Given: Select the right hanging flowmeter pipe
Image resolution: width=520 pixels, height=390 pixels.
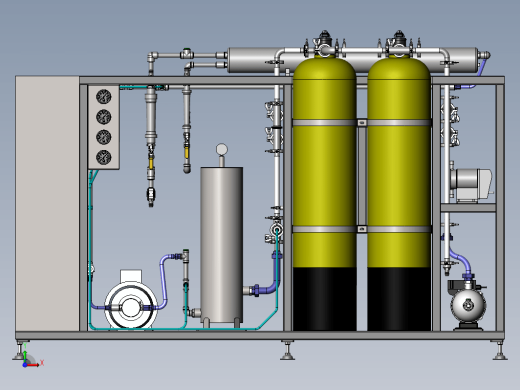Looking at the screenshot, I should click(x=186, y=130).
